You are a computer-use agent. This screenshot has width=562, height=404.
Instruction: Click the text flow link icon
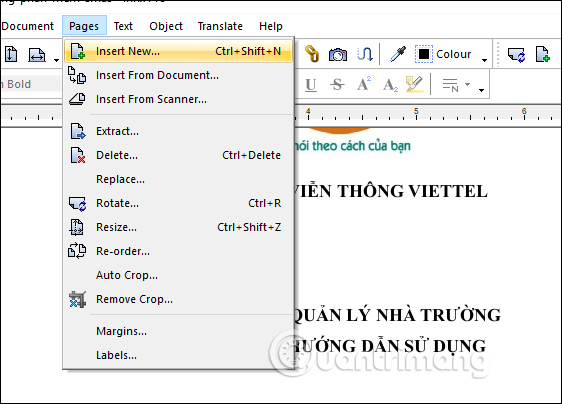click(365, 54)
